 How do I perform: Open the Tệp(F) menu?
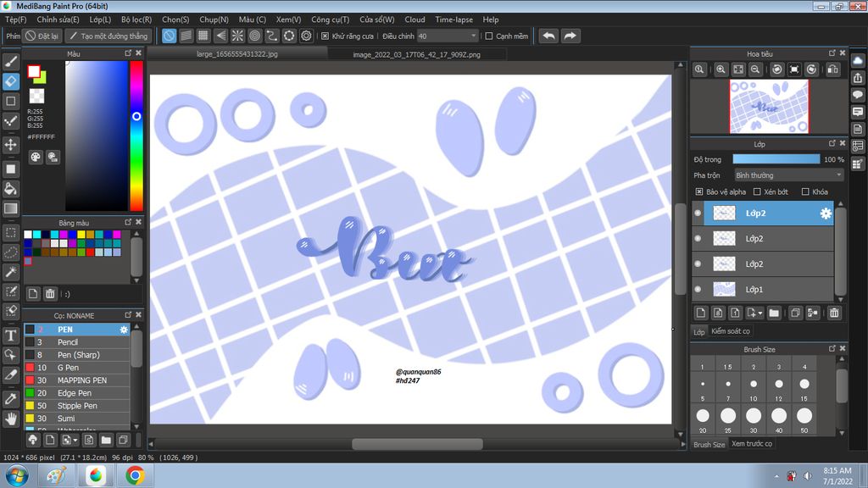[16, 19]
